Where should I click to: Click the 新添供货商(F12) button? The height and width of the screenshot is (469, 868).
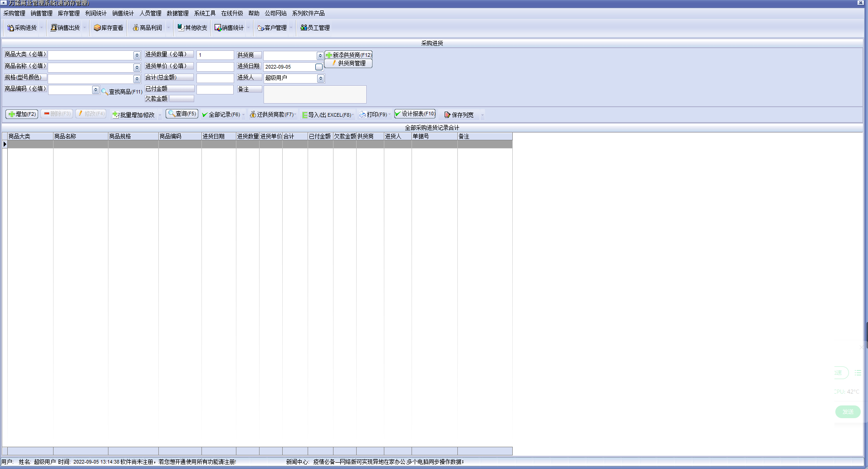(348, 55)
